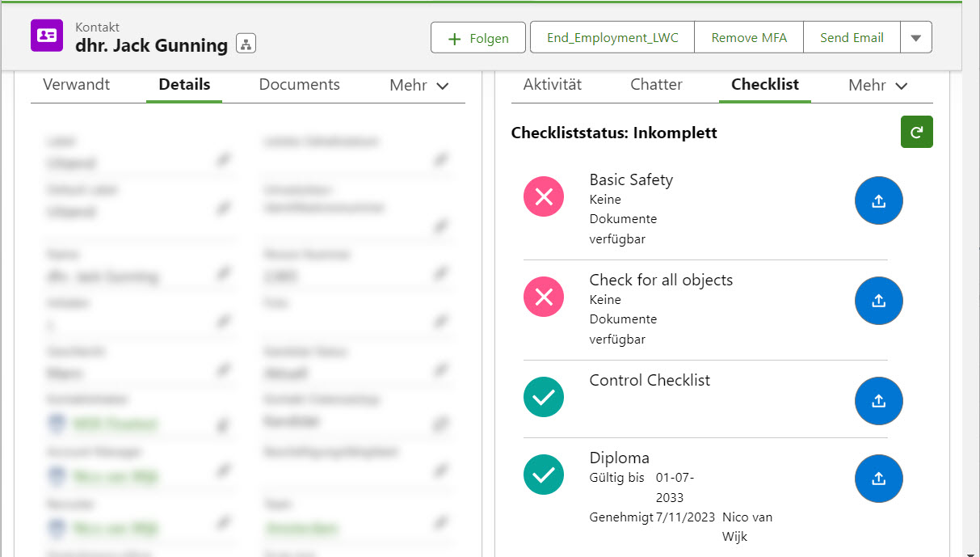
Task: Switch to the Chatter tab
Action: tap(656, 85)
